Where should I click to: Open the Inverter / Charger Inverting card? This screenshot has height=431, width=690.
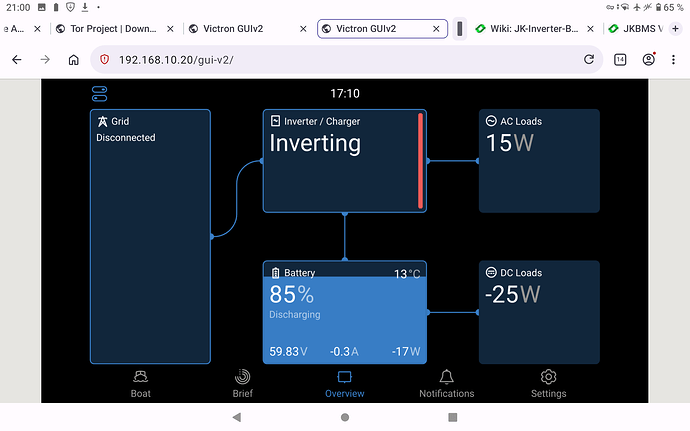pyautogui.click(x=344, y=161)
